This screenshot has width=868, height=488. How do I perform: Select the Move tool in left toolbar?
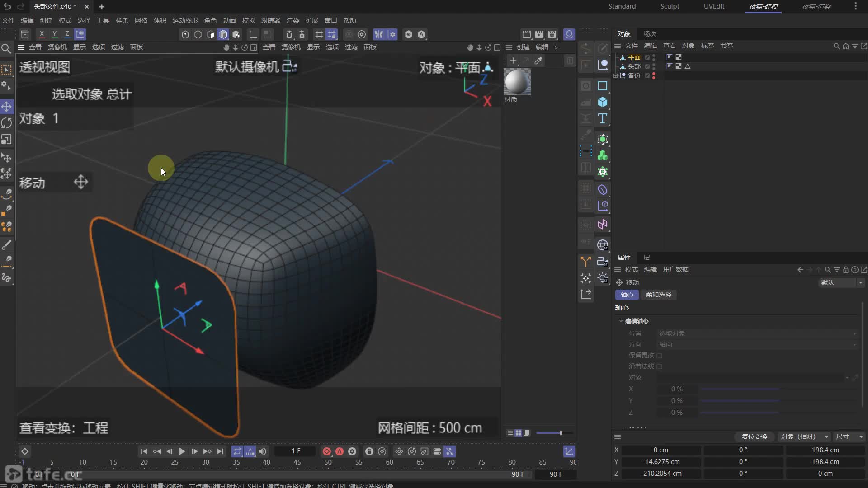pos(6,106)
